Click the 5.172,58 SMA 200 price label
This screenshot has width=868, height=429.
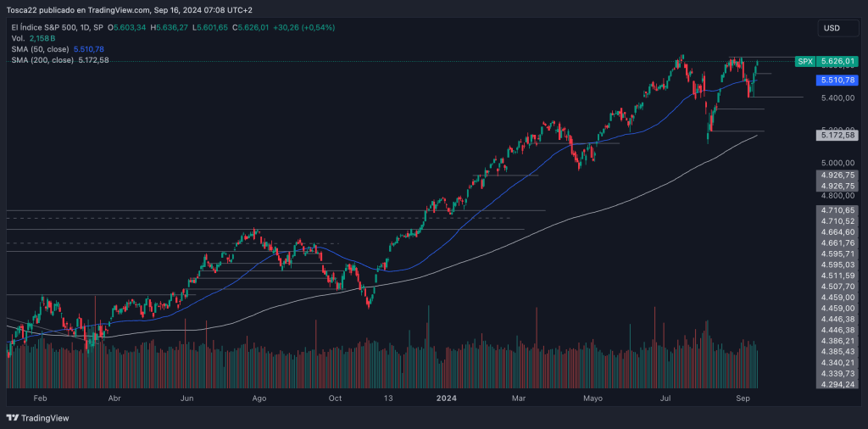pyautogui.click(x=837, y=135)
